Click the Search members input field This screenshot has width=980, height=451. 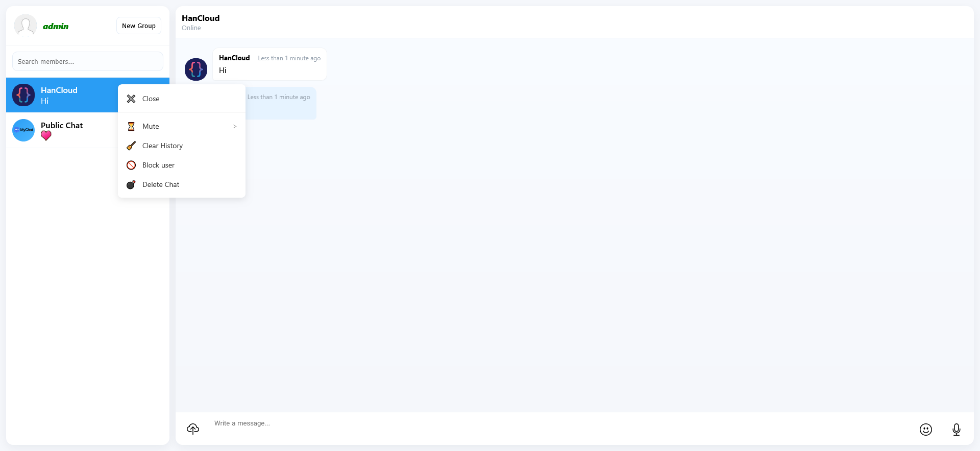(x=88, y=62)
